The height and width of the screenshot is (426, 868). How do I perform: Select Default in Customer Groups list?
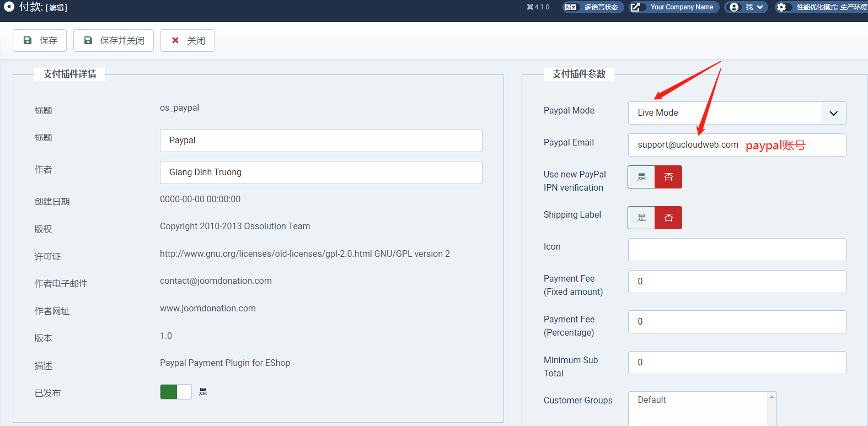click(652, 400)
